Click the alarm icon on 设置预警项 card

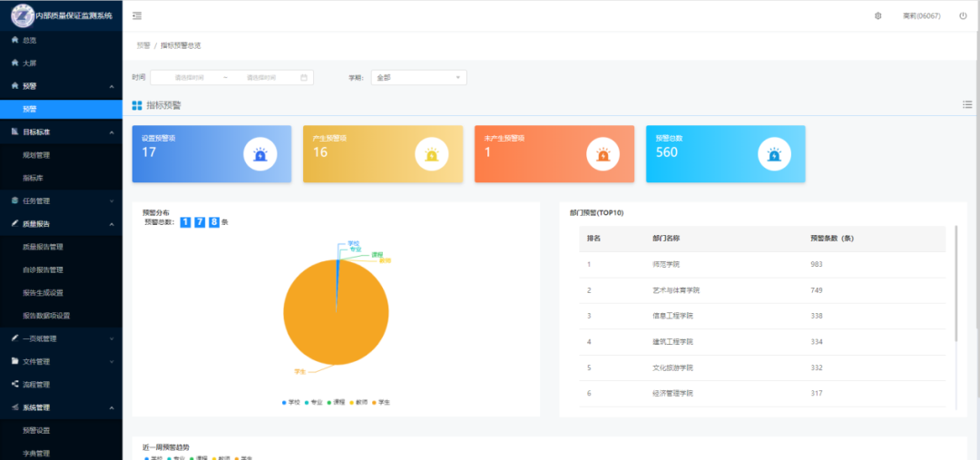(260, 155)
